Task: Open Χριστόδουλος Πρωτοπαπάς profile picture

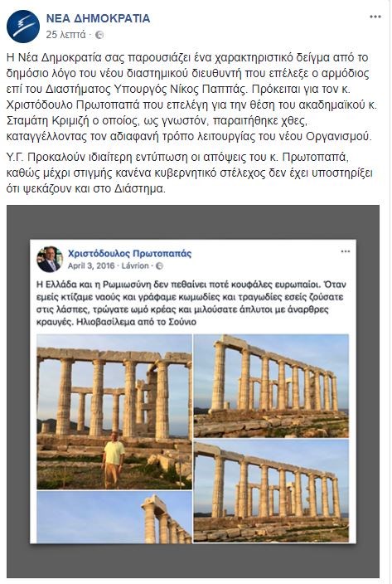Action: coord(50,259)
